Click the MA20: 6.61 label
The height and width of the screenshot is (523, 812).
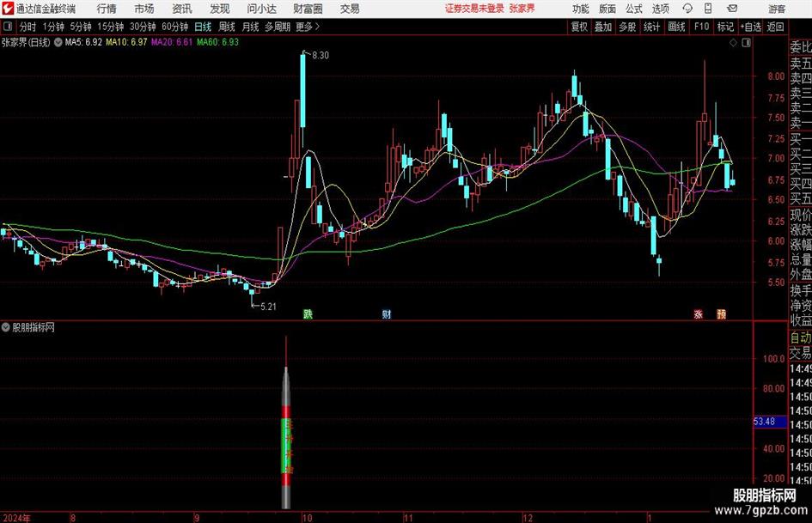click(x=172, y=42)
